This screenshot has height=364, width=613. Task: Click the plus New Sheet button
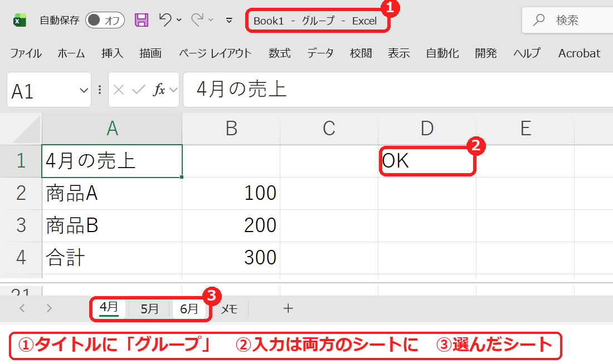(288, 308)
